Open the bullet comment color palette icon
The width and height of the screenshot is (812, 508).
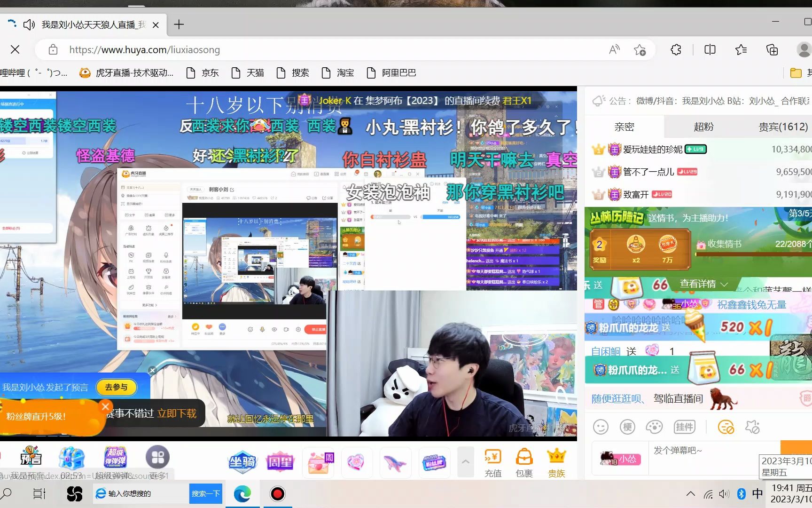[654, 427]
